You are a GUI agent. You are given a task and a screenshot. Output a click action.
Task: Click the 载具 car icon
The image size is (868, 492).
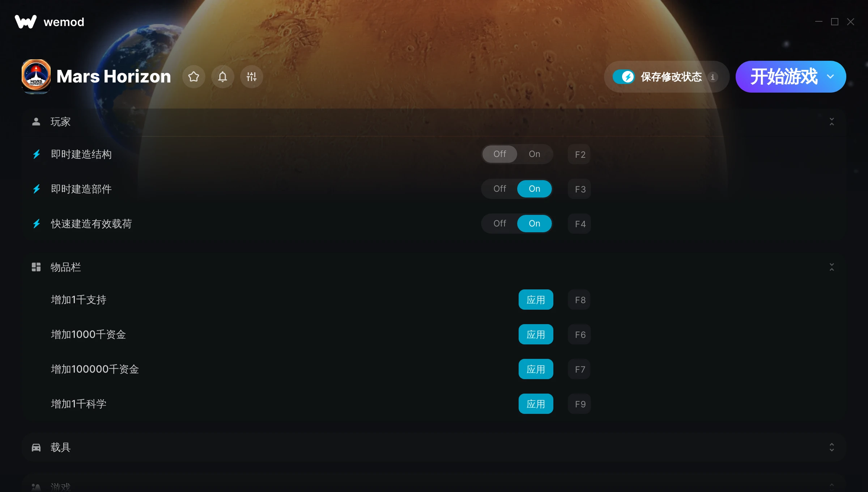tap(36, 448)
